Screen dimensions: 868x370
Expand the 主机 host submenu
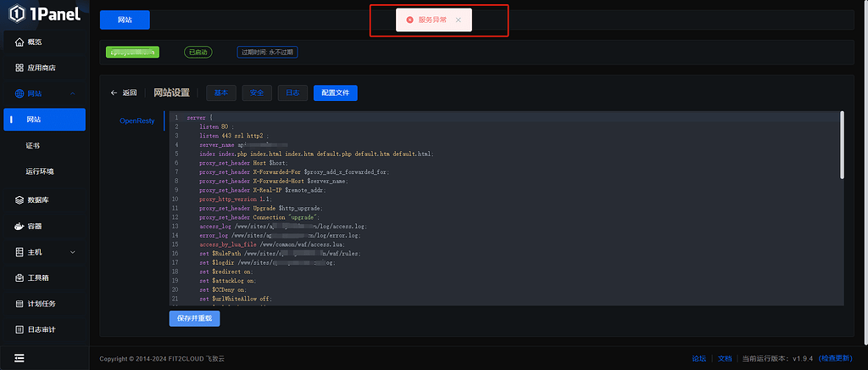coord(73,252)
